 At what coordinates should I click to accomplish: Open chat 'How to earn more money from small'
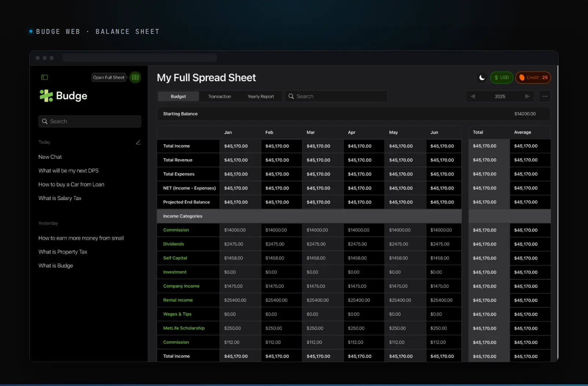click(81, 238)
